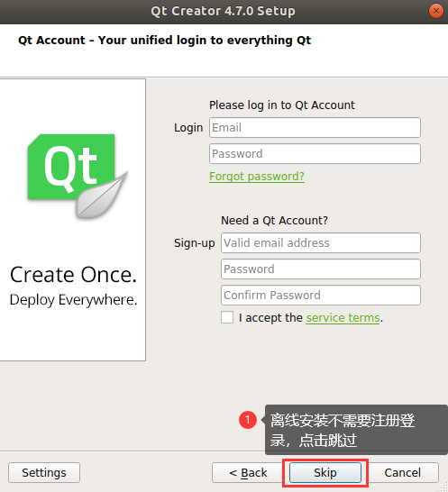Click the dark Chinese tooltip annotation
Image resolution: width=448 pixels, height=492 pixels.
coord(356,430)
